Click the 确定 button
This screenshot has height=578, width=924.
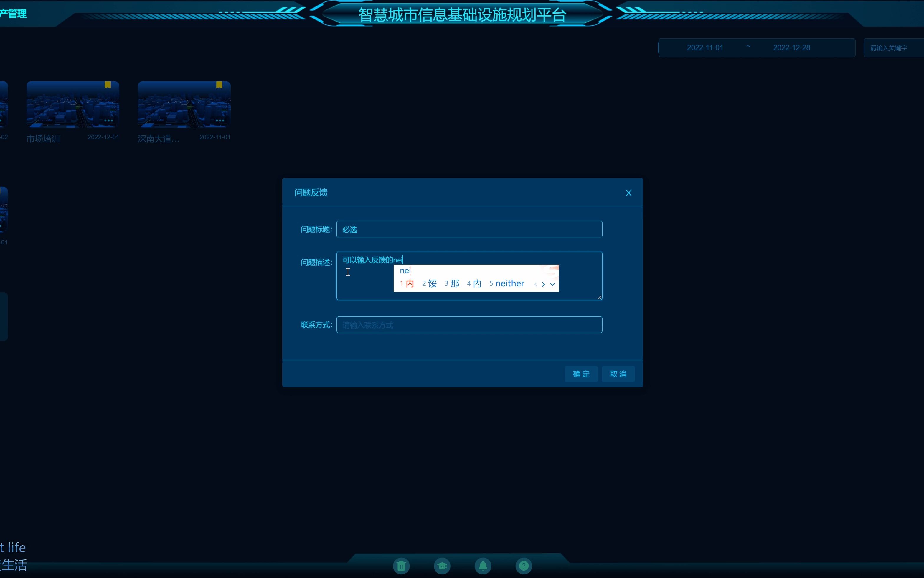click(581, 374)
